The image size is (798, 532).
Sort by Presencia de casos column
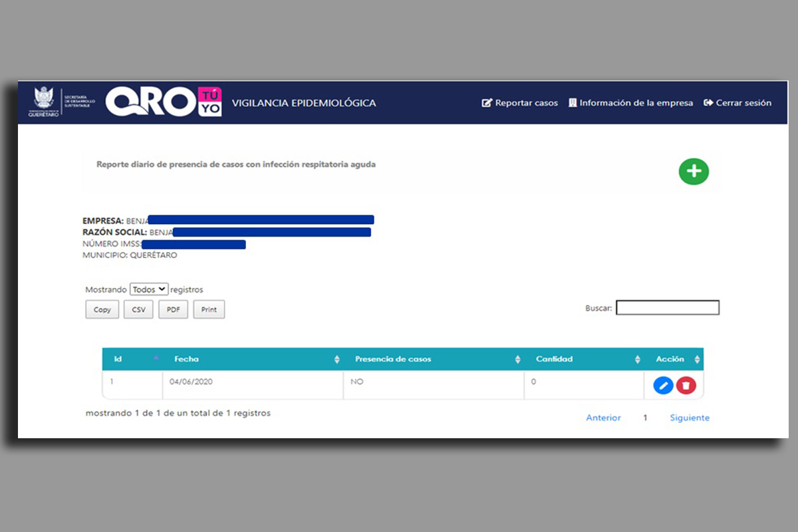click(434, 359)
